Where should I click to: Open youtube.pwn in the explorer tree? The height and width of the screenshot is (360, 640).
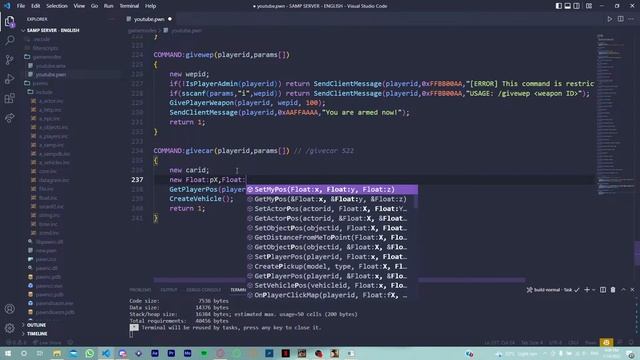[51, 74]
